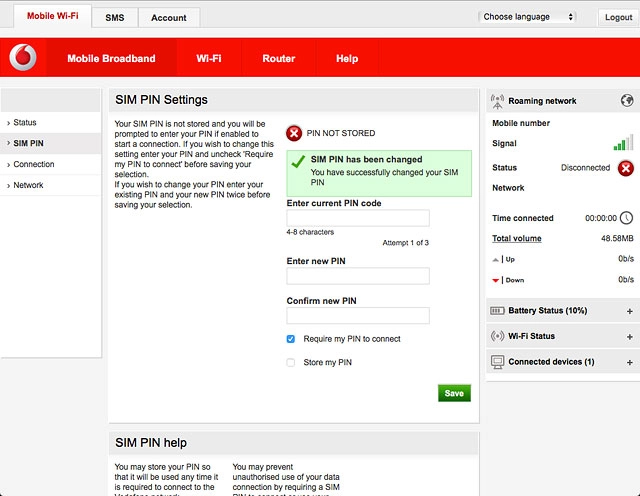Click the battery icon in Battery Status
This screenshot has width=640, height=496.
coord(498,311)
